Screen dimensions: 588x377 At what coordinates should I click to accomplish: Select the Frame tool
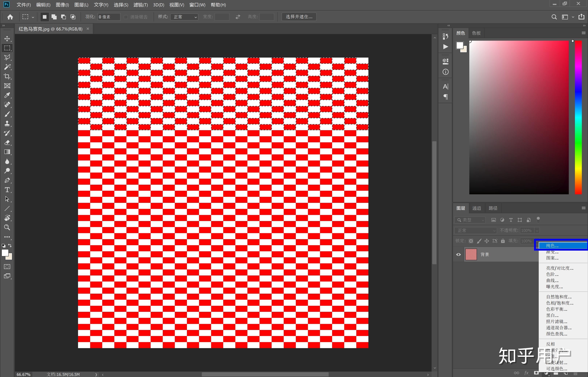coord(7,86)
